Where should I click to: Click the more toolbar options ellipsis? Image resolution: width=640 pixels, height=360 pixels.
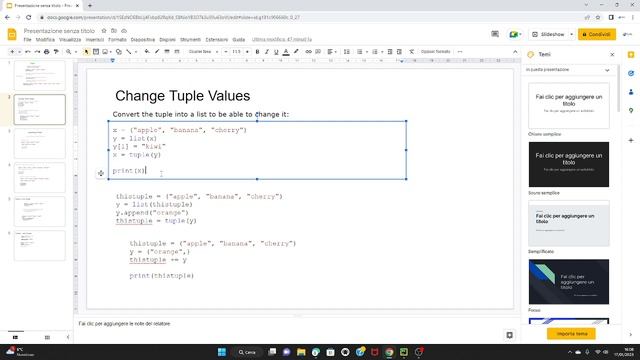tap(460, 52)
